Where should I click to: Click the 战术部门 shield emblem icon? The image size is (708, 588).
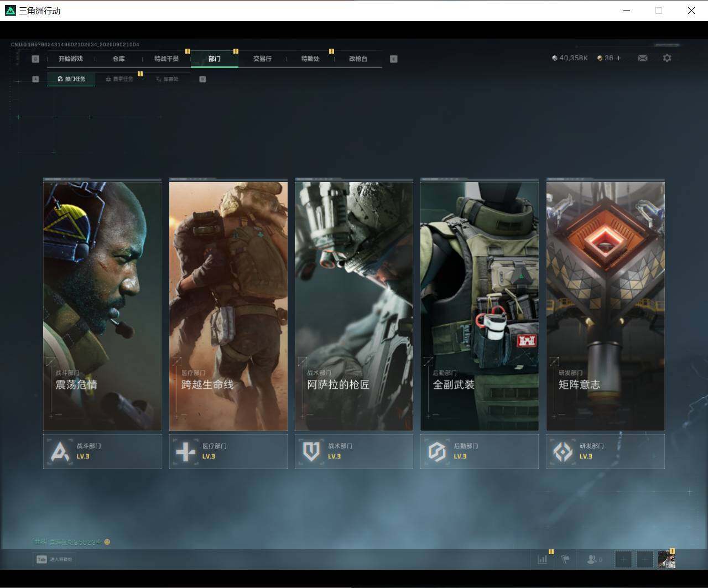tap(311, 452)
